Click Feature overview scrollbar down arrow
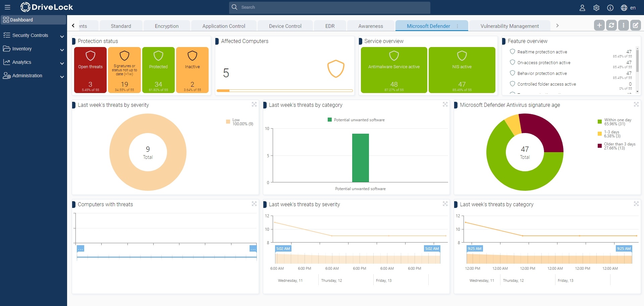Viewport: 644px width, 306px height. tap(637, 92)
